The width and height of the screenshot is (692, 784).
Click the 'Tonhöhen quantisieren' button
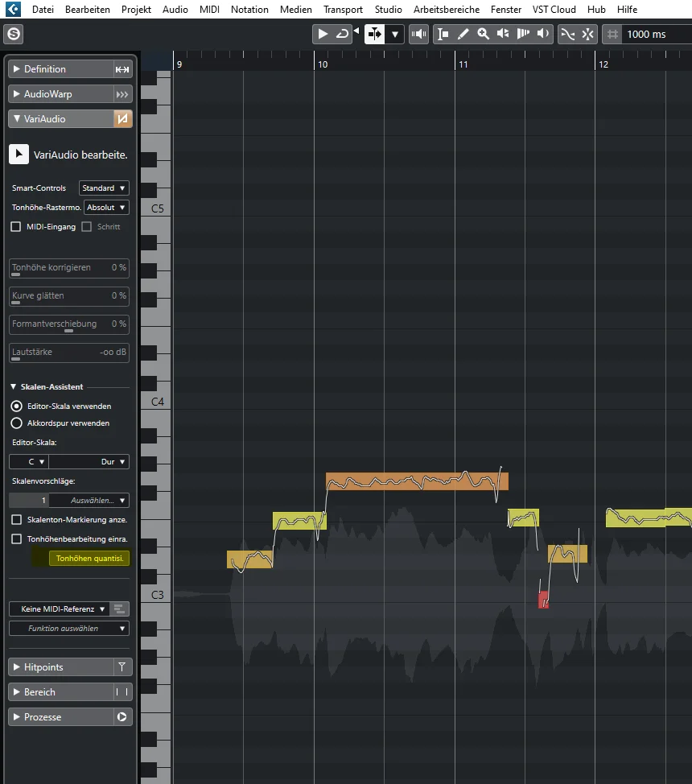89,559
